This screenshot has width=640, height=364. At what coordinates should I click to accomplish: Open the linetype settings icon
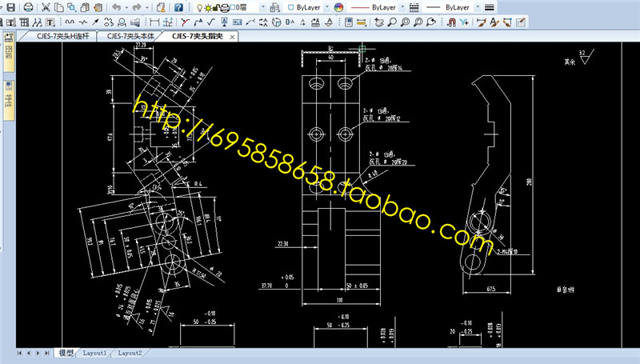(414, 7)
